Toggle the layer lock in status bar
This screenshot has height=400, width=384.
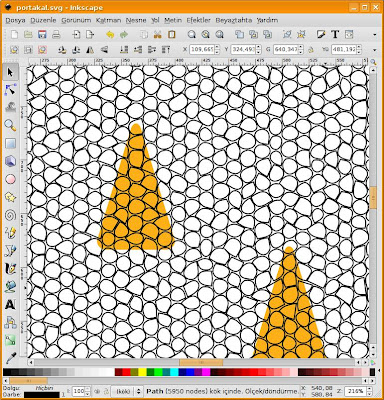click(x=106, y=391)
